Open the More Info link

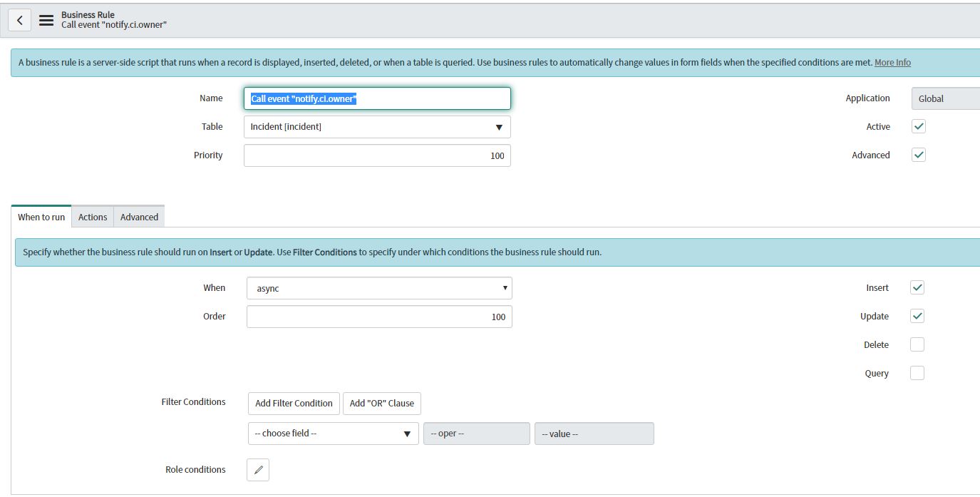pos(892,62)
